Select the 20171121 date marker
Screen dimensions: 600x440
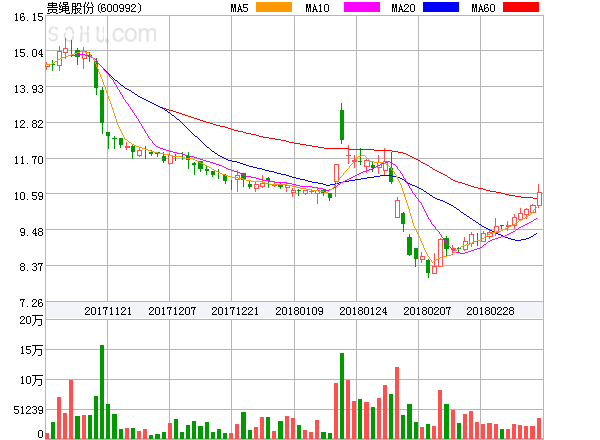click(108, 311)
